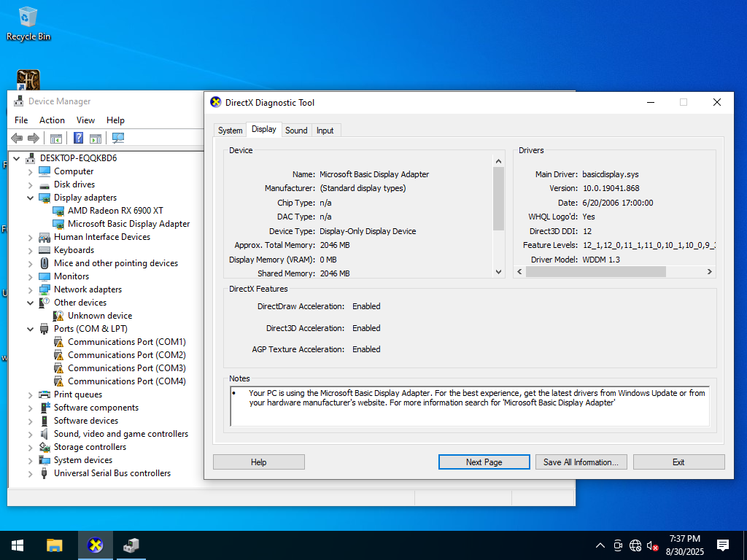The height and width of the screenshot is (560, 747).
Task: Scan for hardware changes via toolbar monitor icon
Action: coord(117,138)
